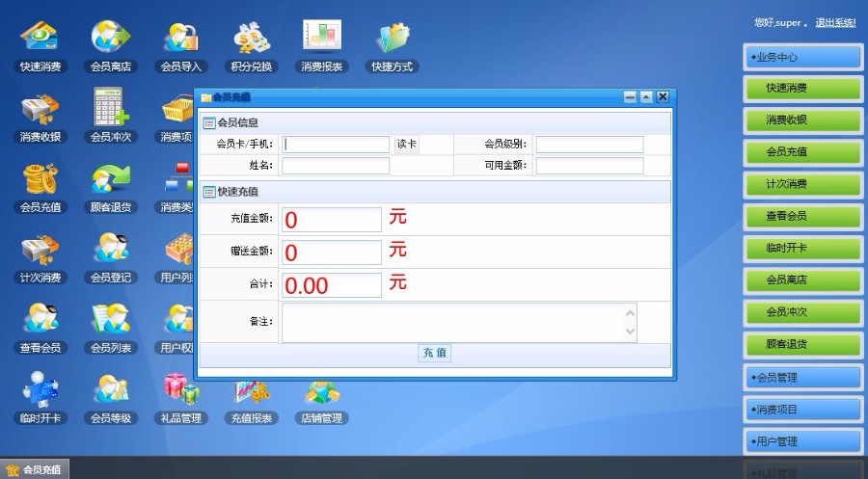
Task: Minimize the 会员充值 dialog window
Action: [630, 97]
